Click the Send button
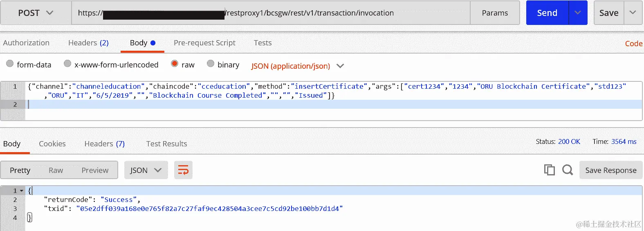Screen dimensions: 644x231 (547, 13)
